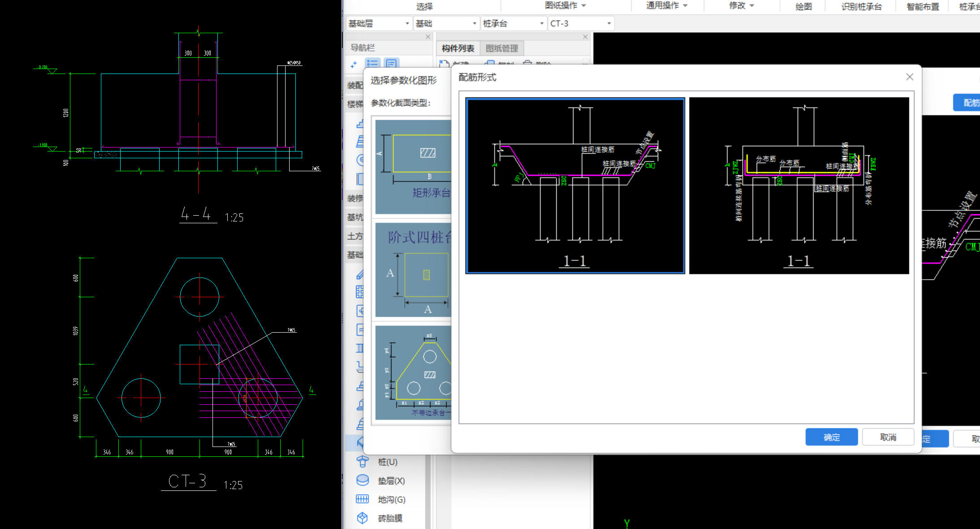Expand the 图纸操作 ribbon group

coord(565,5)
